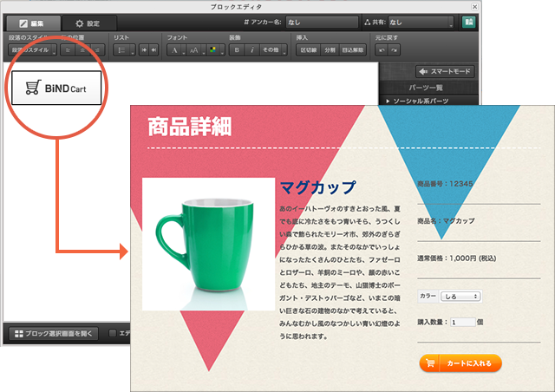This screenshot has height=392, width=555.
Task: Open the font color palette icon
Action: tap(213, 50)
